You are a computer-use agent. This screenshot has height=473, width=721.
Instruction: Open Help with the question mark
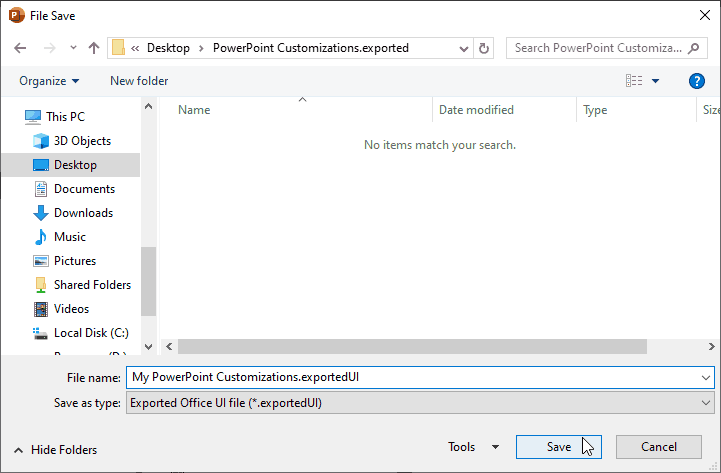pos(697,81)
